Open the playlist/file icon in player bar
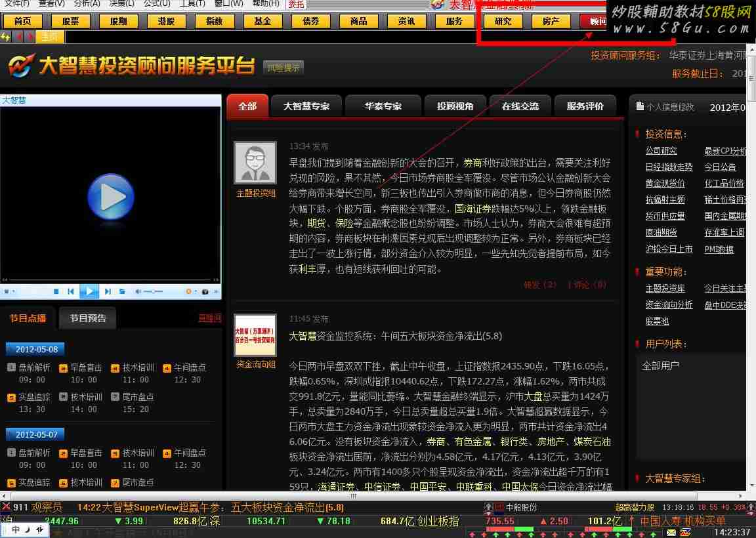The width and height of the screenshot is (756, 538). coord(122,291)
